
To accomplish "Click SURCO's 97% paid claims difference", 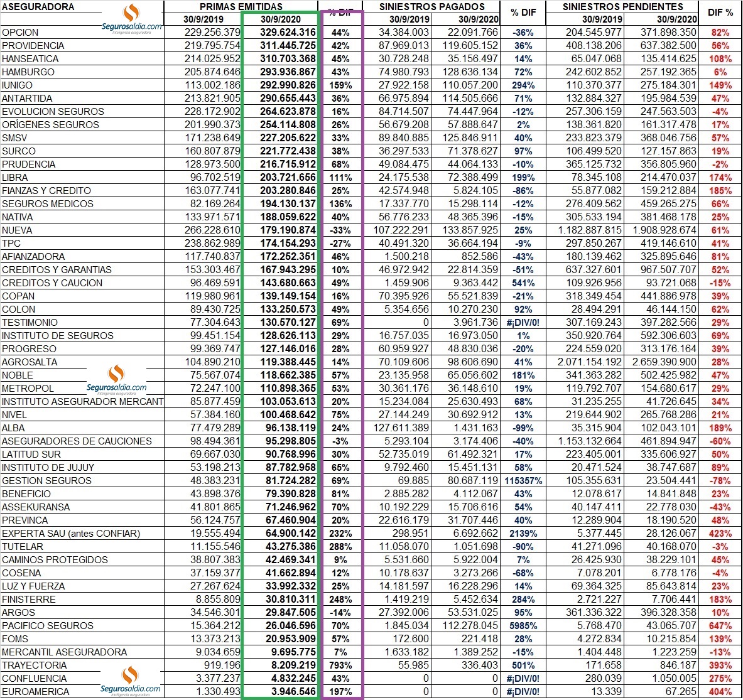I will coord(523,151).
